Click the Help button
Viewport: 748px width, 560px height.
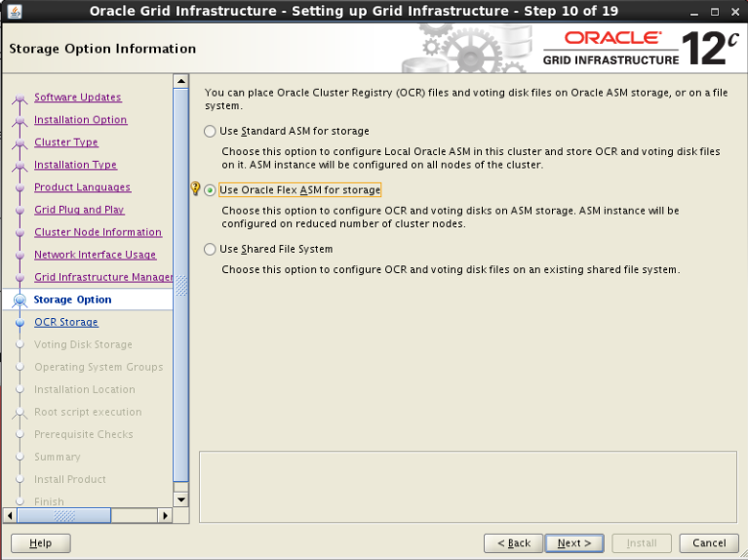[x=41, y=542]
